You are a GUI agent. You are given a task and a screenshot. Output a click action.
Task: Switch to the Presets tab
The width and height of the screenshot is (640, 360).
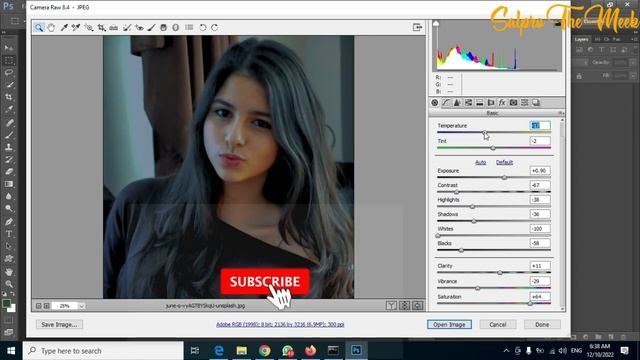coord(524,103)
